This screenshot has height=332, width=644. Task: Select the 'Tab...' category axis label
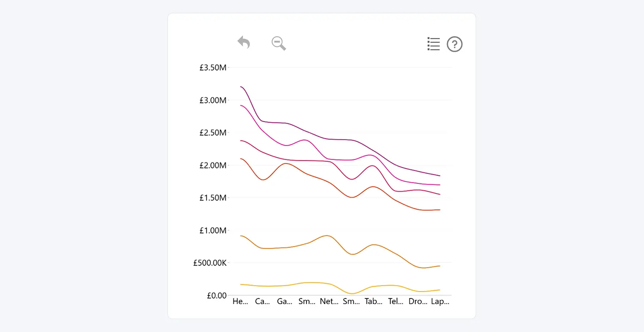[374, 302]
